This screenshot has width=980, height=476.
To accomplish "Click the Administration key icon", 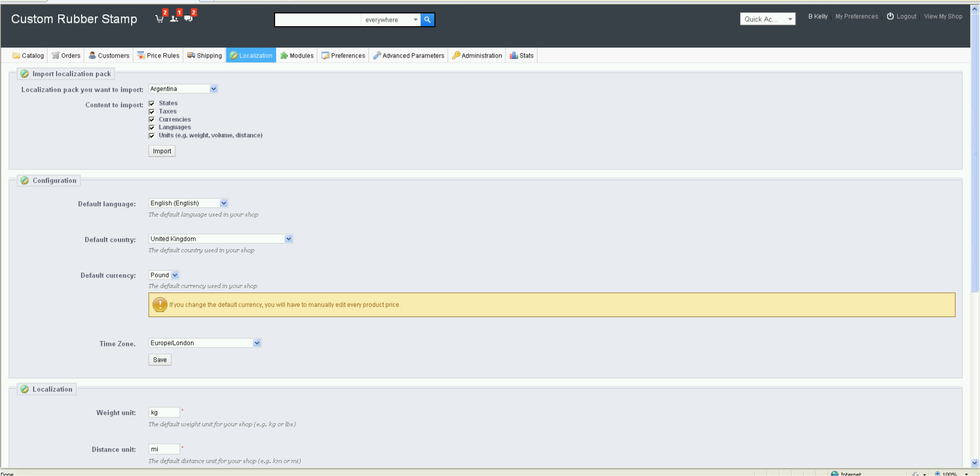I will pyautogui.click(x=456, y=55).
